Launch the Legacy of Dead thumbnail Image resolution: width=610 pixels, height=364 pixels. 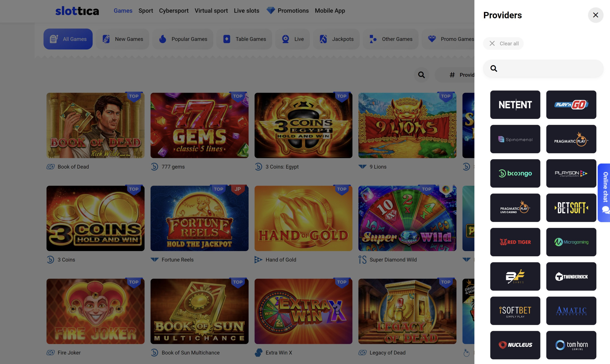[407, 311]
